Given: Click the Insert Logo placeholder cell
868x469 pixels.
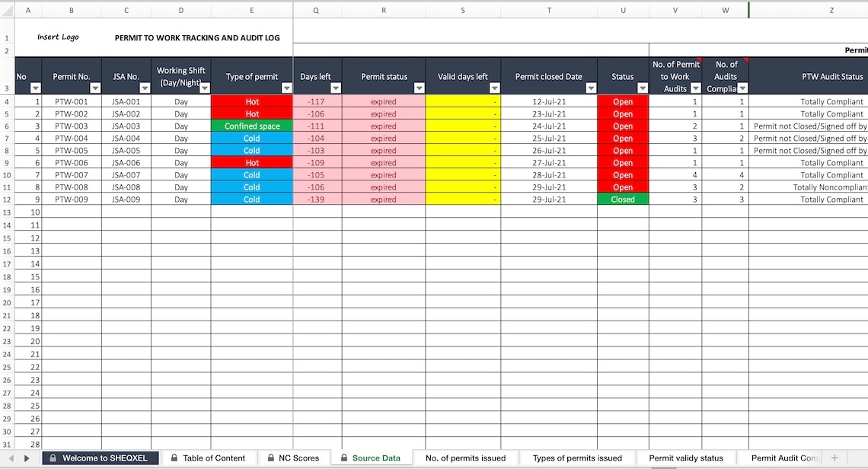Looking at the screenshot, I should point(58,35).
